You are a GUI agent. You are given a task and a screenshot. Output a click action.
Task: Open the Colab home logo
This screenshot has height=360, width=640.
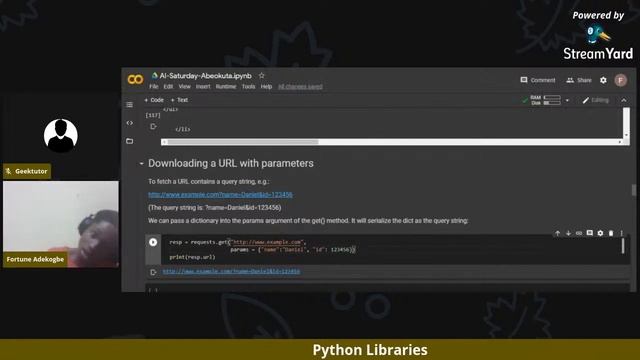136,79
